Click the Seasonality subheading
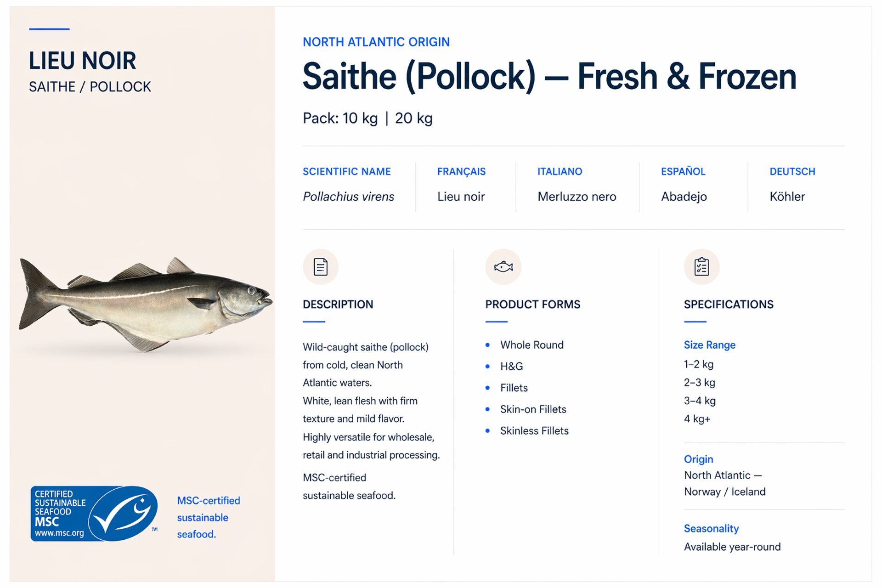This screenshot has width=882, height=588. click(711, 529)
